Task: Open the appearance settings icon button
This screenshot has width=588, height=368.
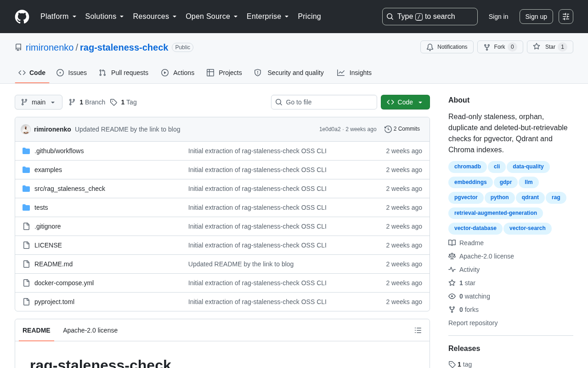Action: (566, 17)
